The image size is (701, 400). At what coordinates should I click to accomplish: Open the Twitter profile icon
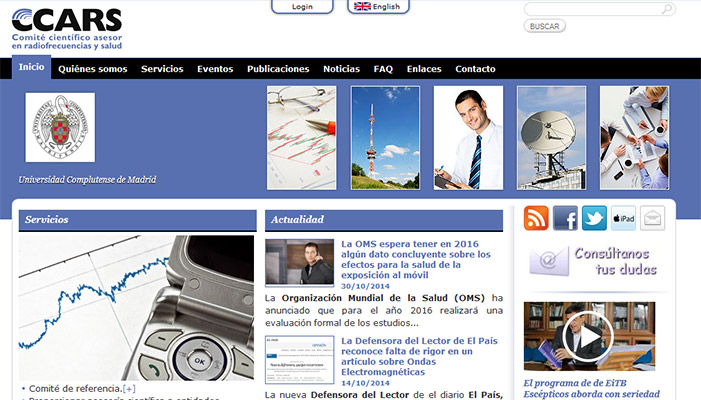pos(594,218)
